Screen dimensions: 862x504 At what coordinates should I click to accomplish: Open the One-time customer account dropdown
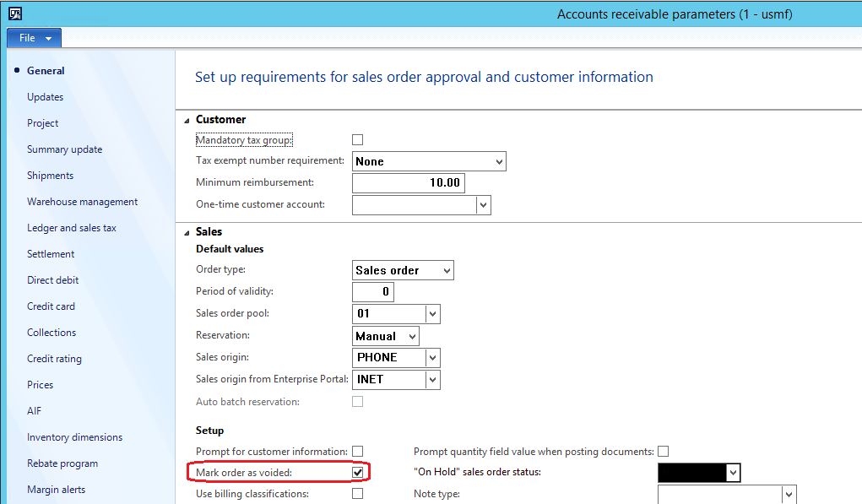point(483,204)
